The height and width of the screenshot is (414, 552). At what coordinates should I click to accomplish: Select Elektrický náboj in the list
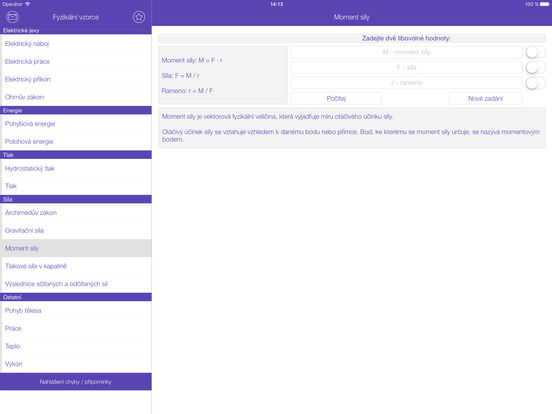coord(76,44)
